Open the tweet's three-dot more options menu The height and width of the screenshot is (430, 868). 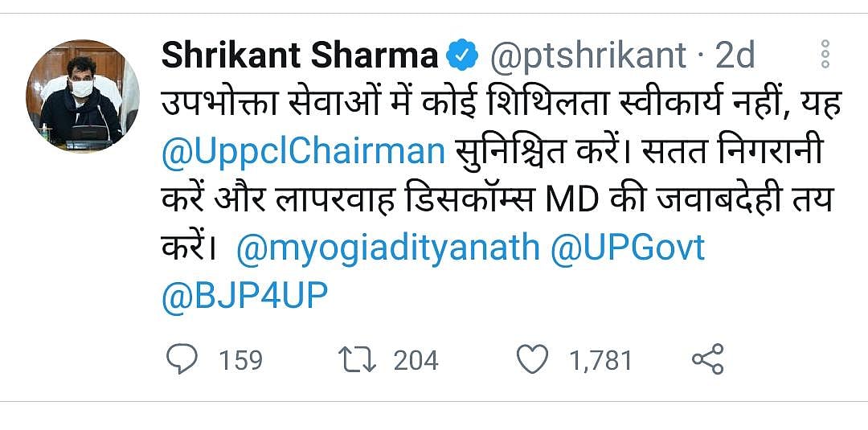pyautogui.click(x=825, y=55)
